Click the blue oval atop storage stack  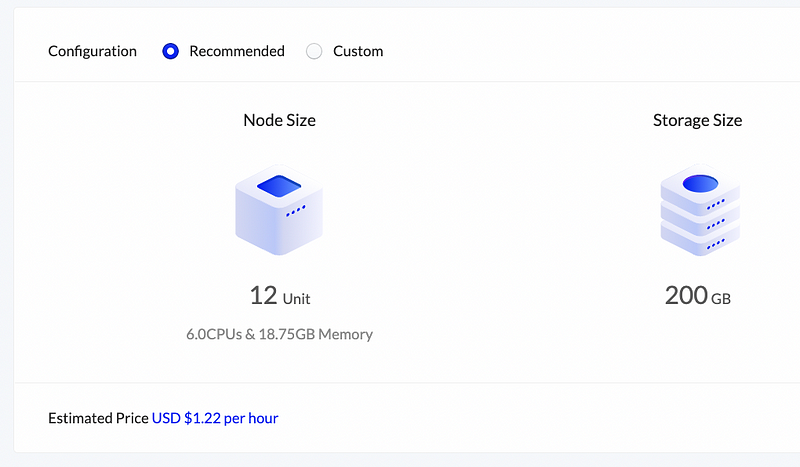coord(700,183)
